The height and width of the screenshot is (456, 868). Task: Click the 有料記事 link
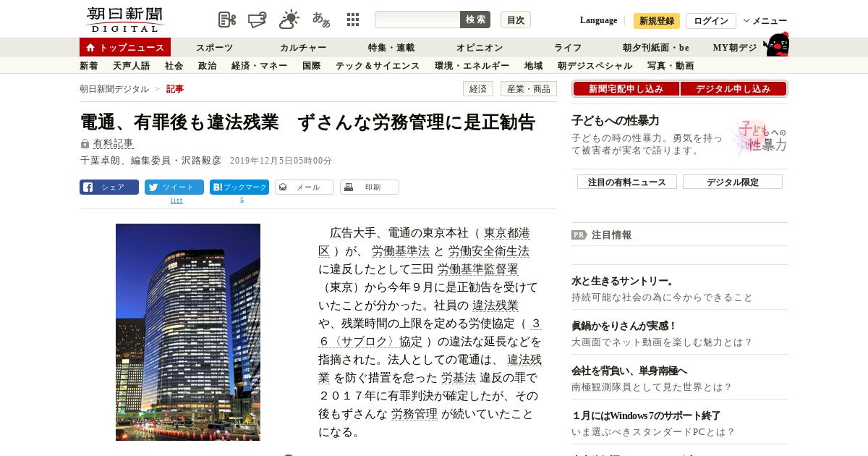[113, 144]
